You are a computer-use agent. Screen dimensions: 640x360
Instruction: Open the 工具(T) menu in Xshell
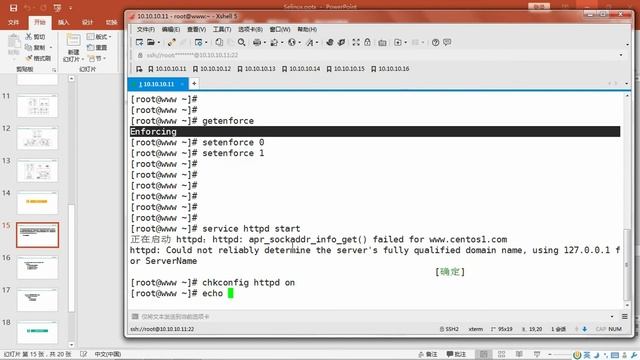pos(222,29)
